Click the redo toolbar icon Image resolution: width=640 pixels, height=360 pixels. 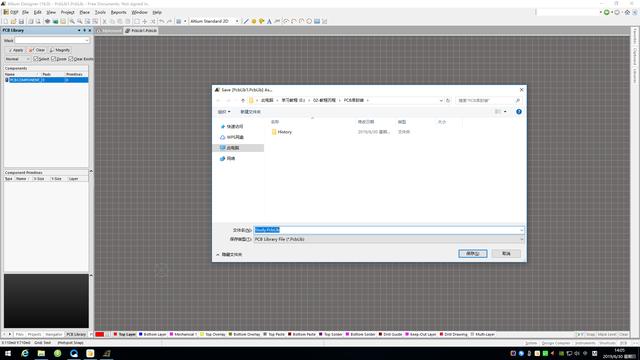click(x=169, y=21)
